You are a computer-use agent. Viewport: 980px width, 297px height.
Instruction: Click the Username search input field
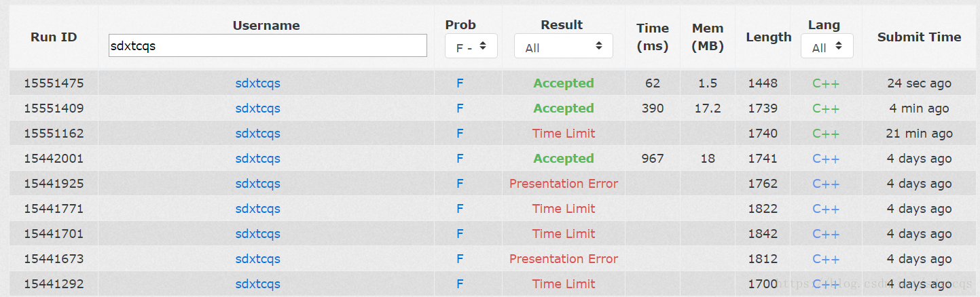point(268,46)
